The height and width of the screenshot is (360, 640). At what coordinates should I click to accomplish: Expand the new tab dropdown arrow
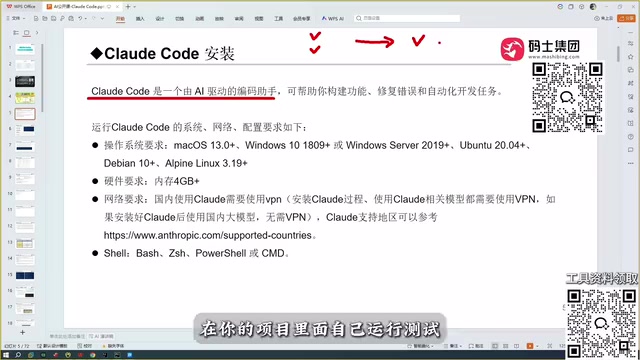tap(135, 7)
